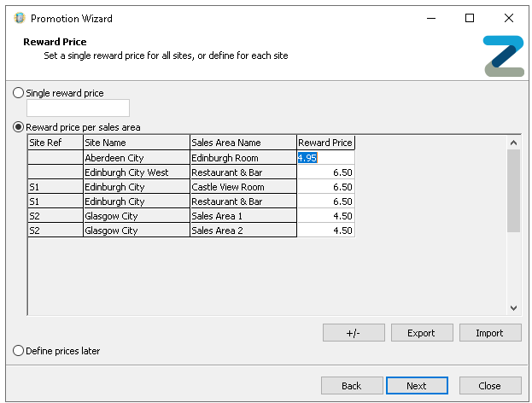Click the Site Name column header

tap(137, 143)
